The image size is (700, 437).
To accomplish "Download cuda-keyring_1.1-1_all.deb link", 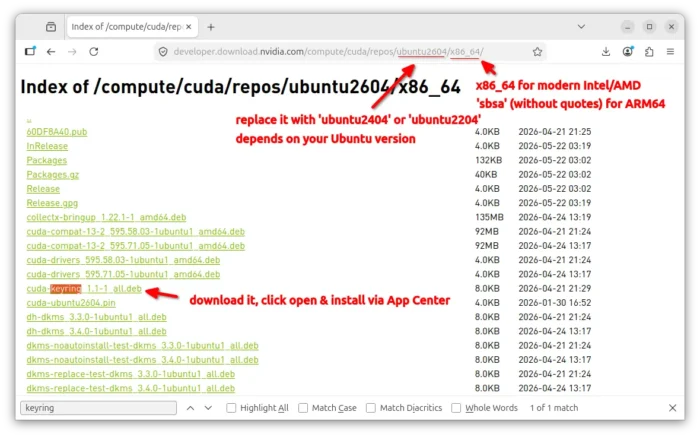I will (x=84, y=289).
